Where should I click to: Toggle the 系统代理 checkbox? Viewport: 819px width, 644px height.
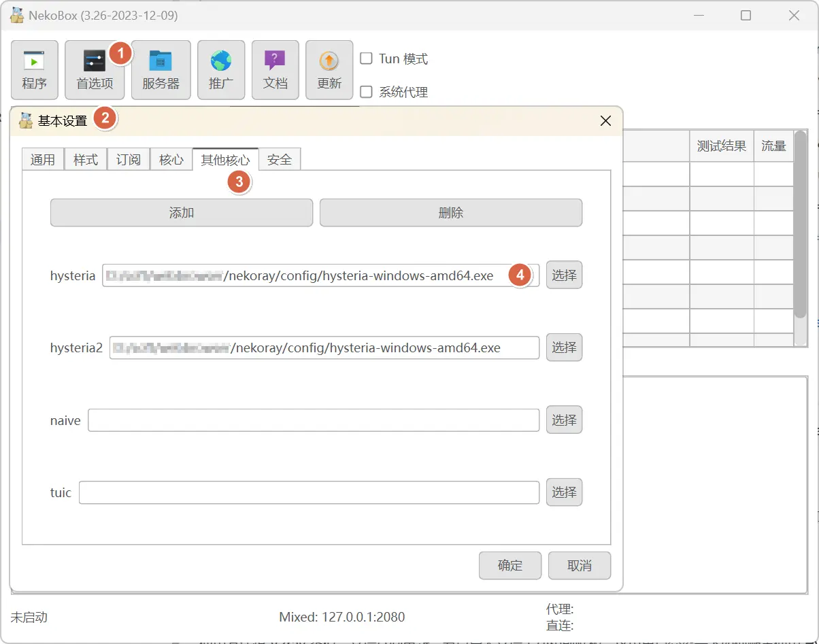[366, 92]
